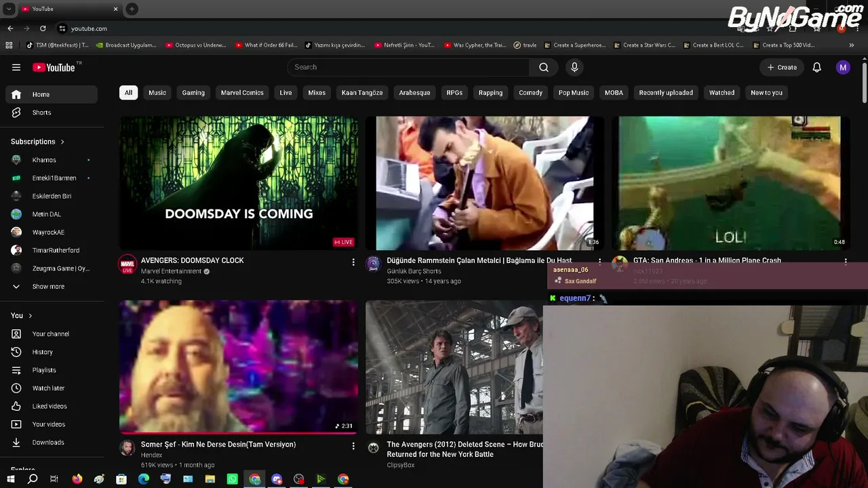
Task: Open more options for Avengers Doomsday Clock
Action: [353, 262]
